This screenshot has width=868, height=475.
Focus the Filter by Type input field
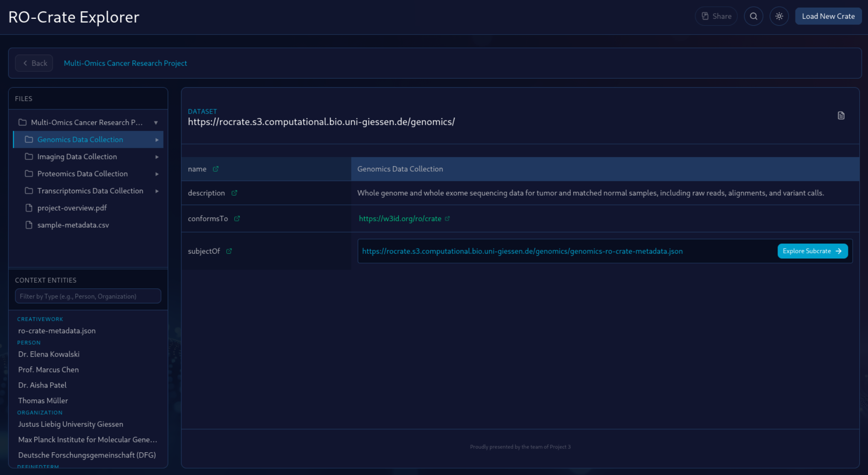(x=88, y=296)
